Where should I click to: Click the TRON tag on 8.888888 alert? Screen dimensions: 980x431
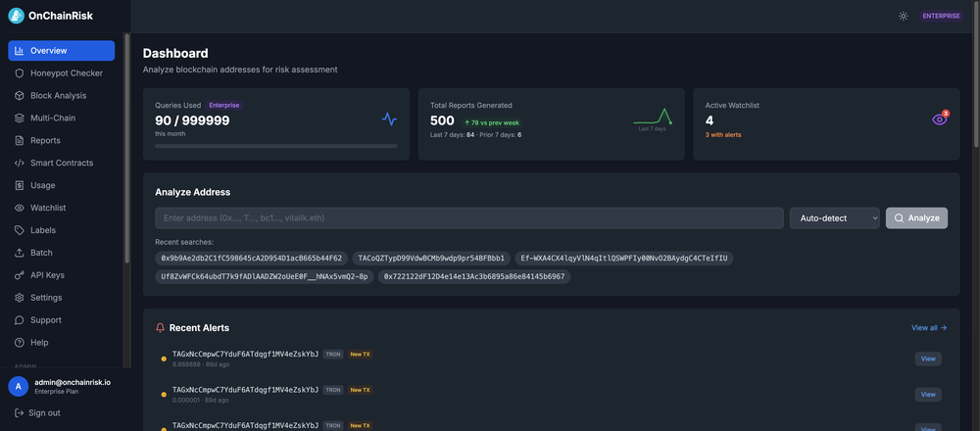[x=333, y=355]
